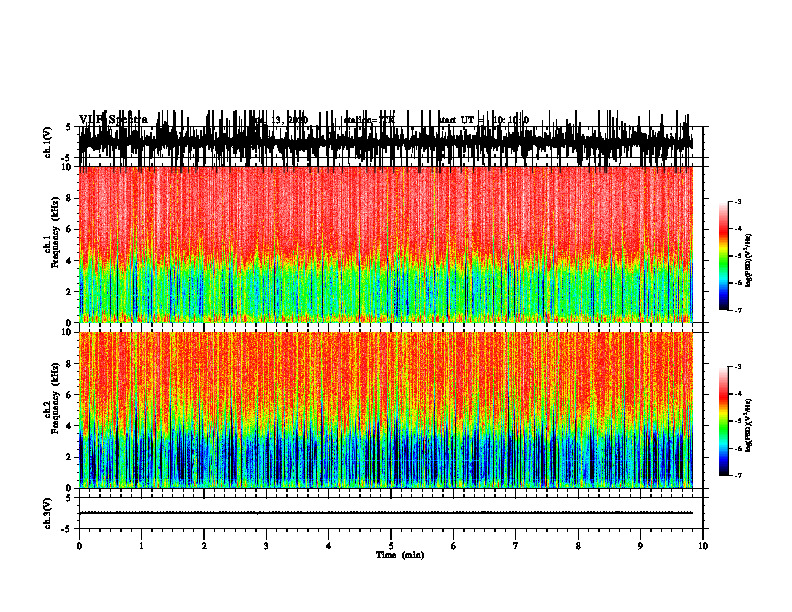Click ch.1 frequency axis '2' tick label
Viewport: 792px width, 612px height.
click(x=69, y=292)
